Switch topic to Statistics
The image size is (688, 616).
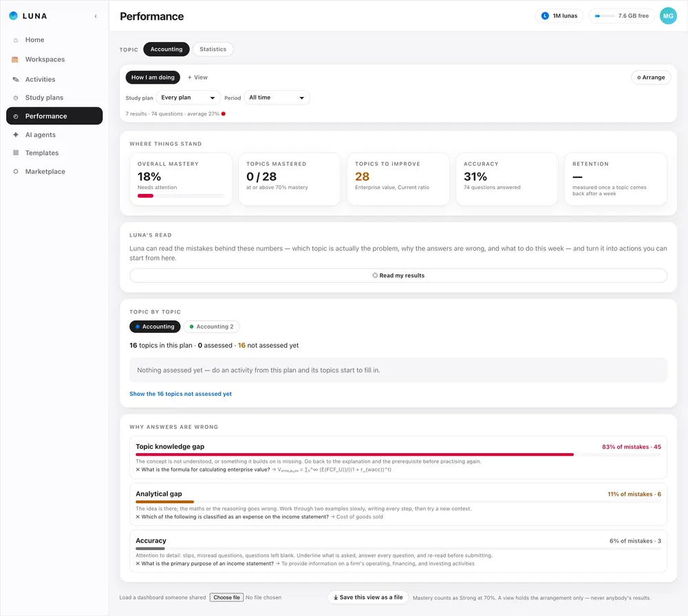[x=213, y=49]
